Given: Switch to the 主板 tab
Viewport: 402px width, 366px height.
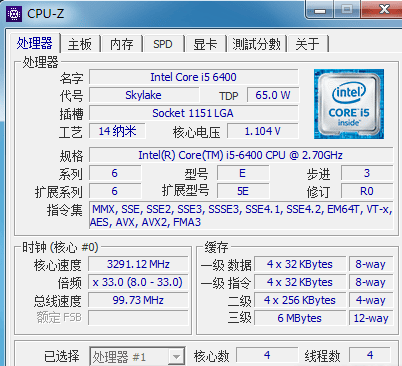Looking at the screenshot, I should click(80, 44).
